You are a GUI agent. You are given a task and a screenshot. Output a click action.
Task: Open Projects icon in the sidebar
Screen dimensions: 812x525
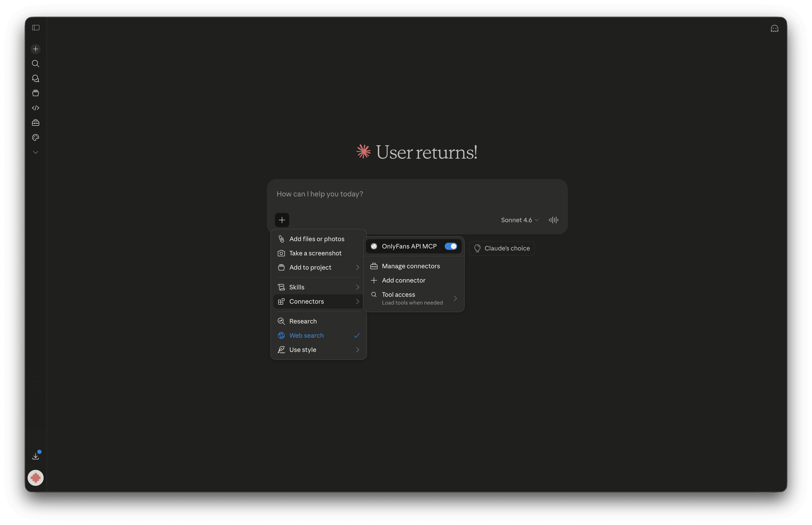(35, 93)
